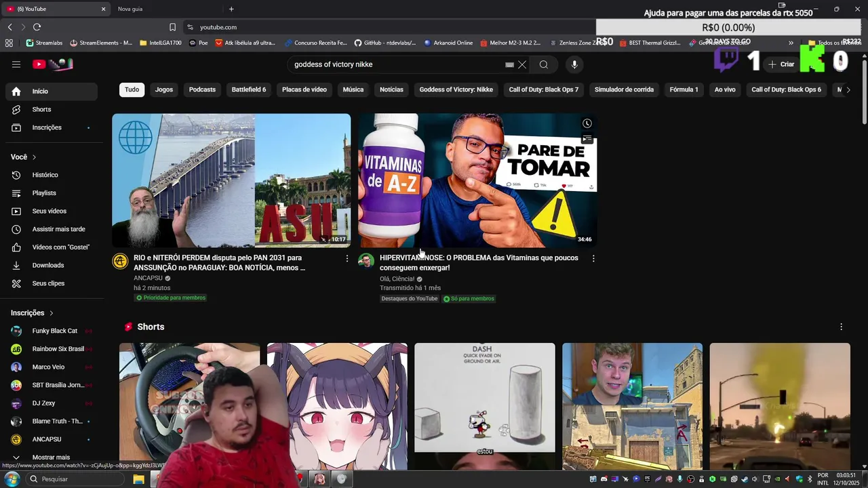Screen dimensions: 868x488
Task: Open the YouTube hamburger guide menu
Action: [16, 64]
